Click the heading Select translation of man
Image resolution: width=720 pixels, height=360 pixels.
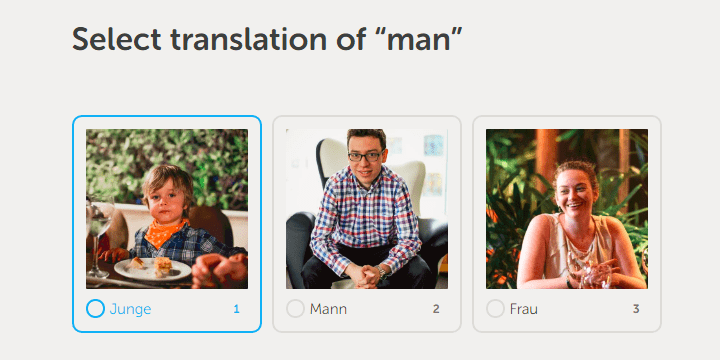click(267, 39)
